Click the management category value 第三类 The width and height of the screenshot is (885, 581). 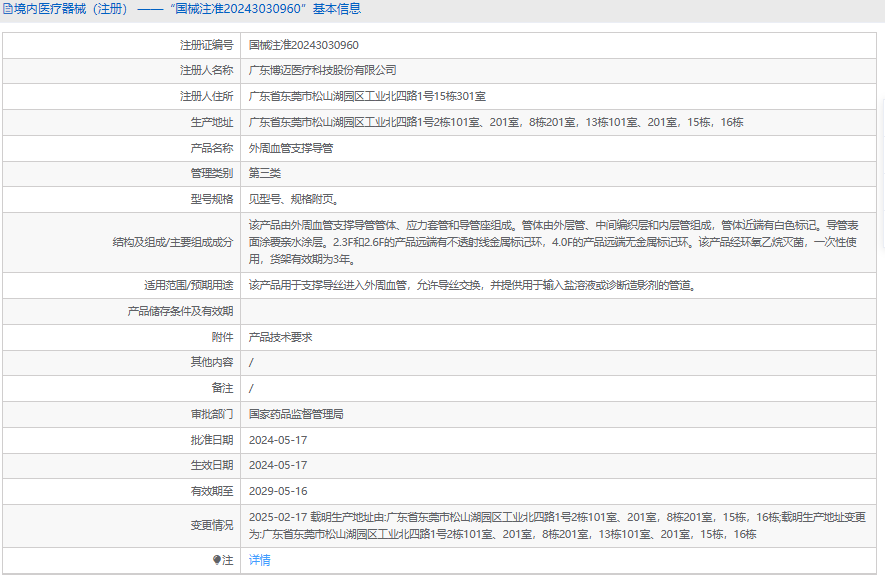click(265, 174)
